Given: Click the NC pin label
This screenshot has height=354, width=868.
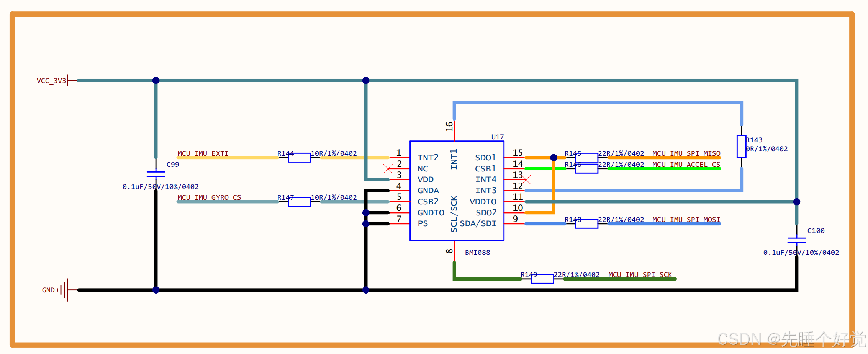Looking at the screenshot, I should coord(423,169).
